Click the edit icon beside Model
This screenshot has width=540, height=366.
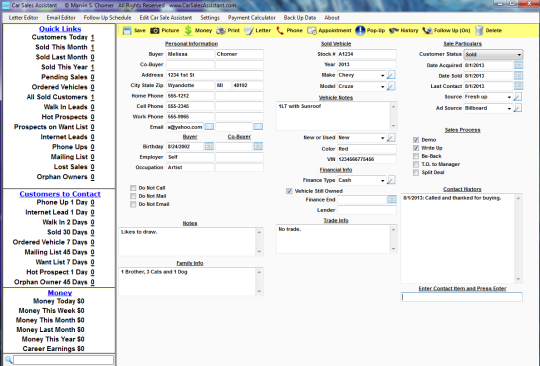pyautogui.click(x=391, y=86)
